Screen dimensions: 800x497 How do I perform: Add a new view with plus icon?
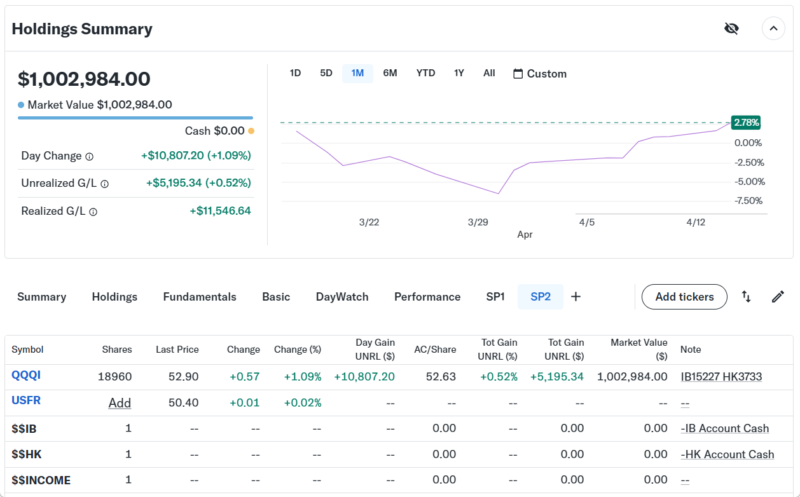coord(576,297)
